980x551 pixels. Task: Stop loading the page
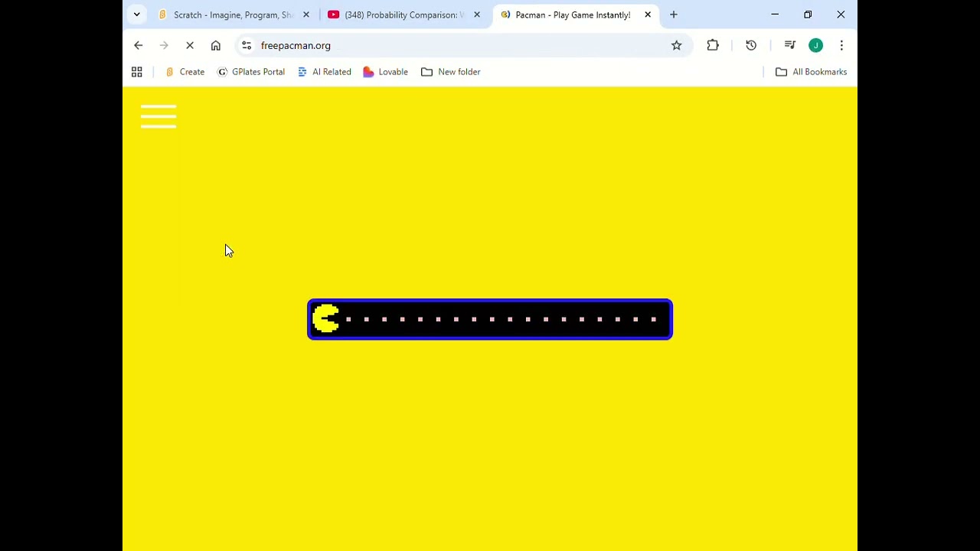tap(190, 45)
